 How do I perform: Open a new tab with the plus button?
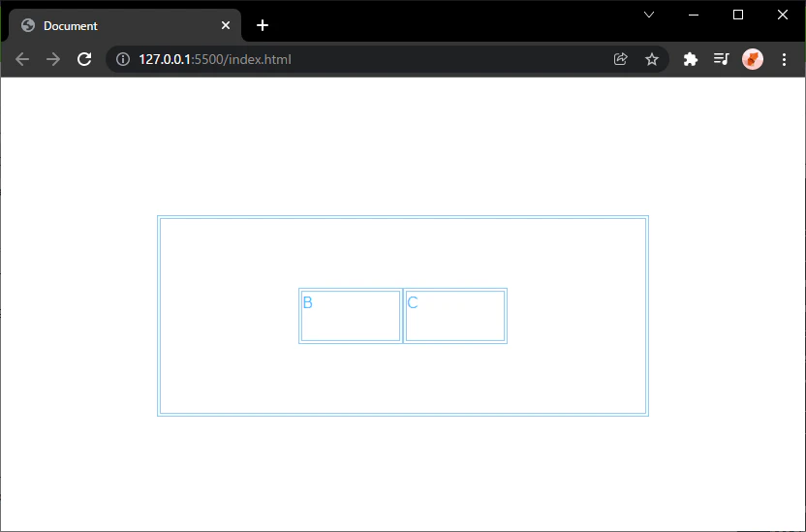click(x=263, y=25)
